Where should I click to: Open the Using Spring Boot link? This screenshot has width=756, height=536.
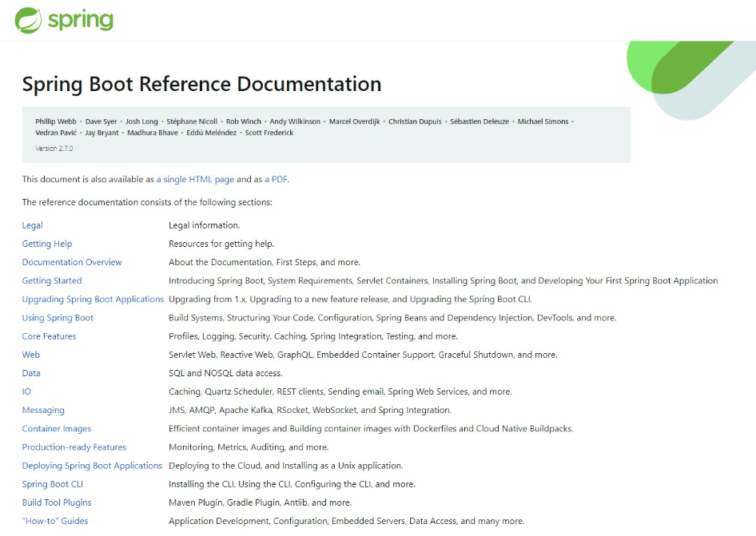58,318
